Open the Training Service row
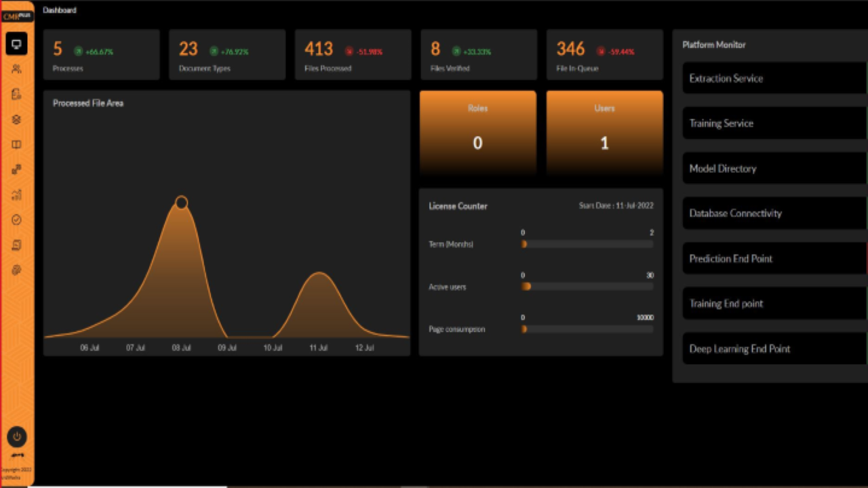Screen dimensions: 868x488 pyautogui.click(x=774, y=123)
